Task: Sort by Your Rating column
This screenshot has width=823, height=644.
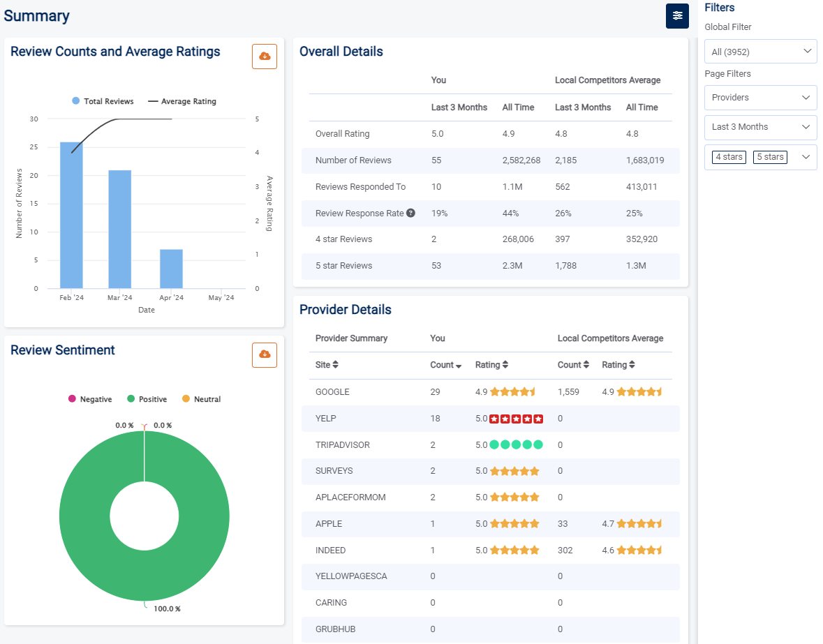Action: (x=491, y=365)
